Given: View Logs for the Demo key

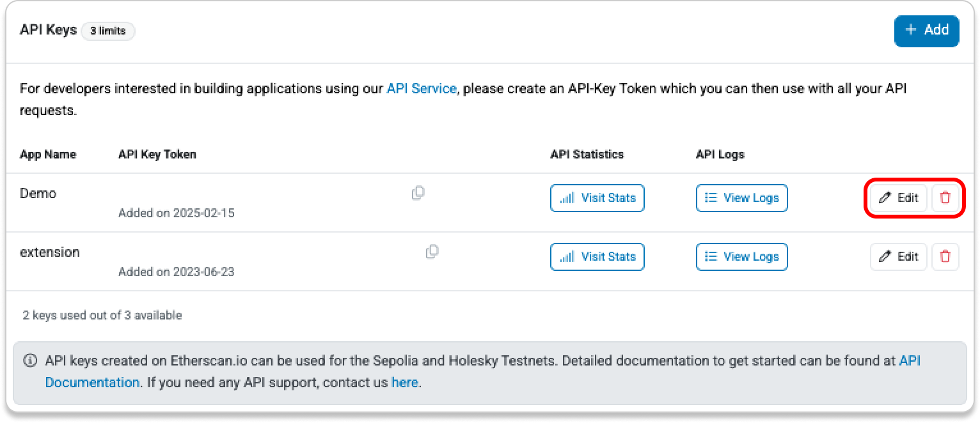Looking at the screenshot, I should (x=741, y=198).
